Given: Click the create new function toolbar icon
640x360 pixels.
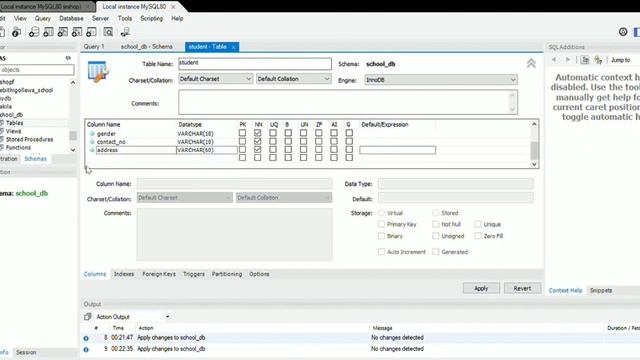Looking at the screenshot, I should pos(91,32).
